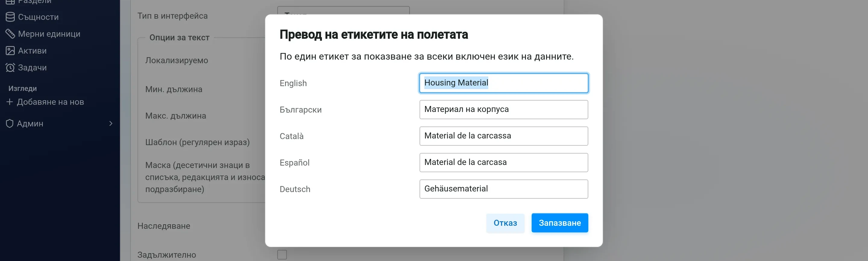868x261 pixels.
Task: Click the plus icon beside Добавяне на нов
Action: 10,102
